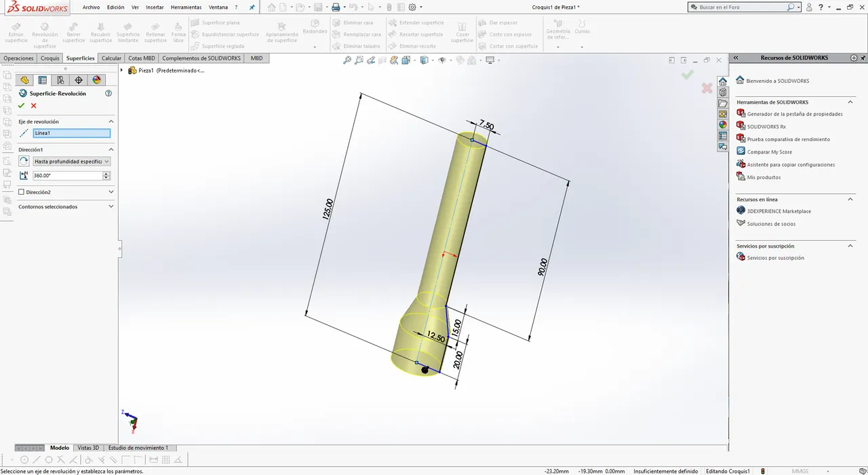Open the View Orientation cube icon
This screenshot has width=868, height=475.
coord(407,60)
